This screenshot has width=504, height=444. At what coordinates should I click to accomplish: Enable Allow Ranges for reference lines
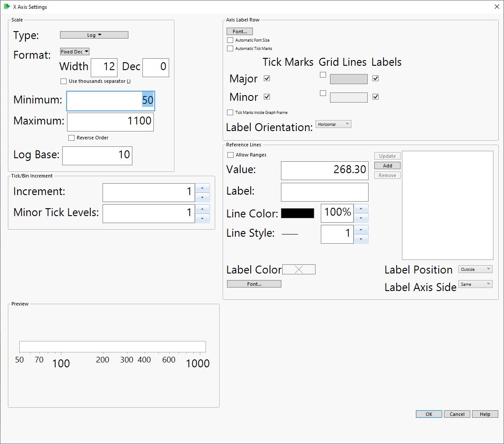[x=230, y=154]
